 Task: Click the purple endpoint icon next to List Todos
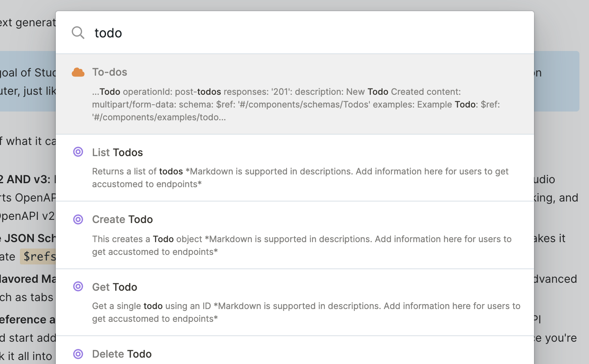click(x=78, y=152)
